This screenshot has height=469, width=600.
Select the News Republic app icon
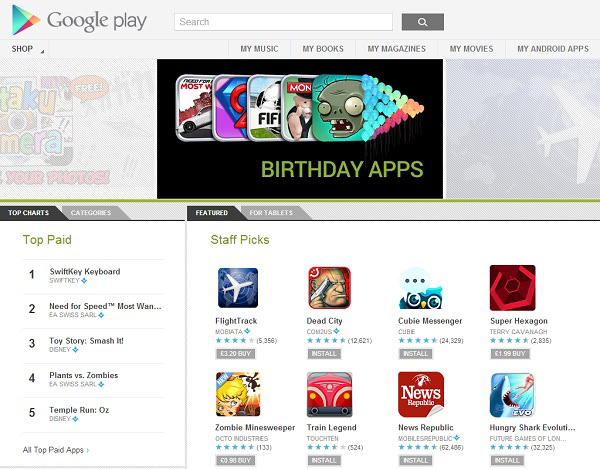(421, 394)
